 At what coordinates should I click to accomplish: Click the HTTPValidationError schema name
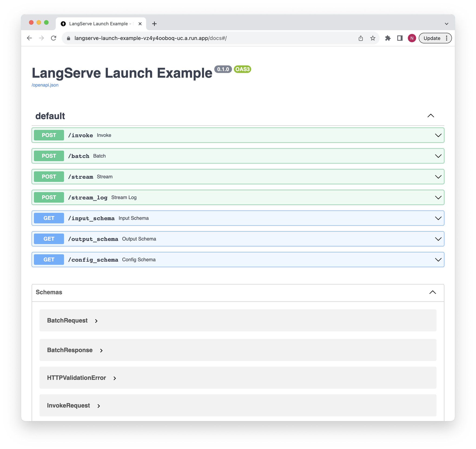tap(76, 378)
